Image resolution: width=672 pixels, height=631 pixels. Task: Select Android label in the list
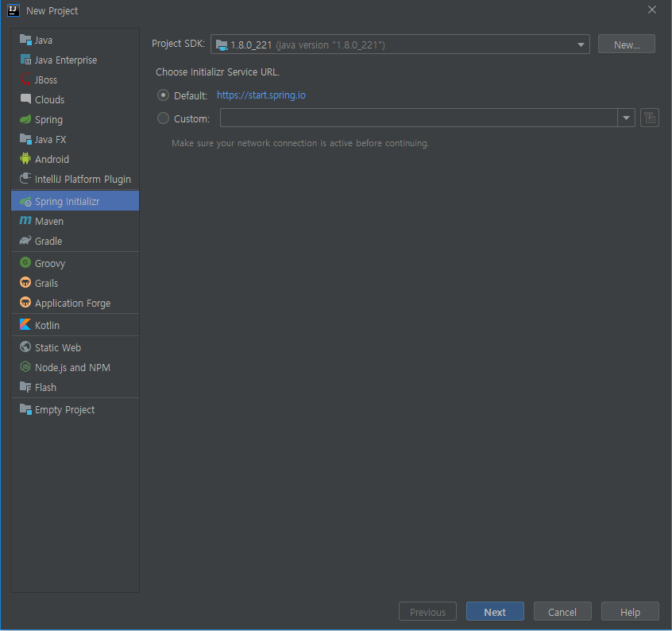[52, 159]
